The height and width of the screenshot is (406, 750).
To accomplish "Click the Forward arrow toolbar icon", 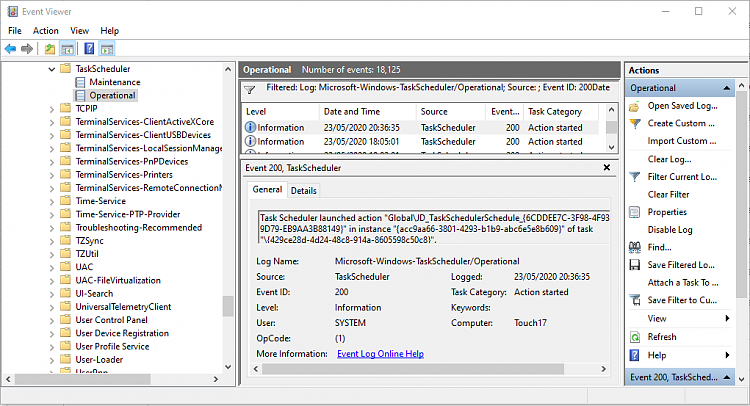I will [x=27, y=49].
